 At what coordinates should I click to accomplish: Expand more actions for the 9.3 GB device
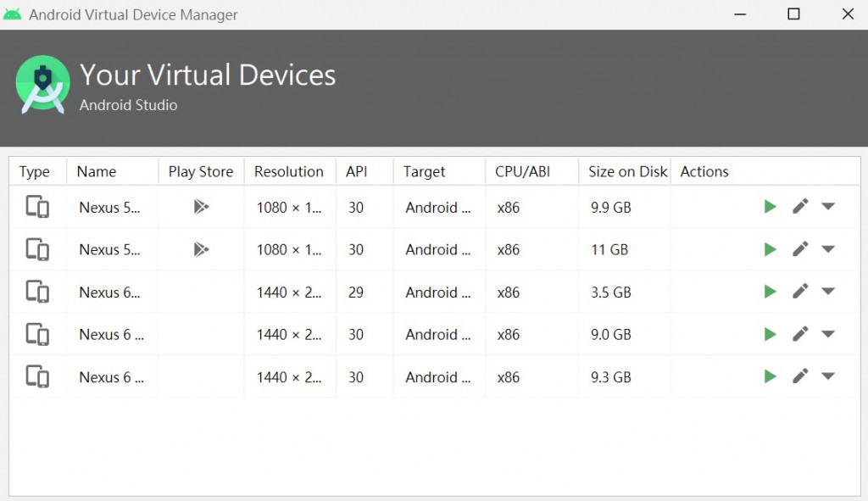[x=828, y=376]
